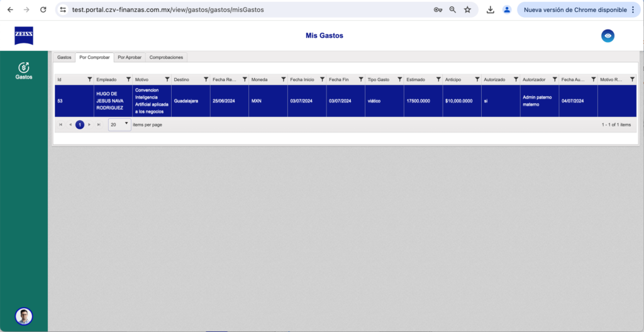Filter the Fecha Fin column

(x=361, y=79)
